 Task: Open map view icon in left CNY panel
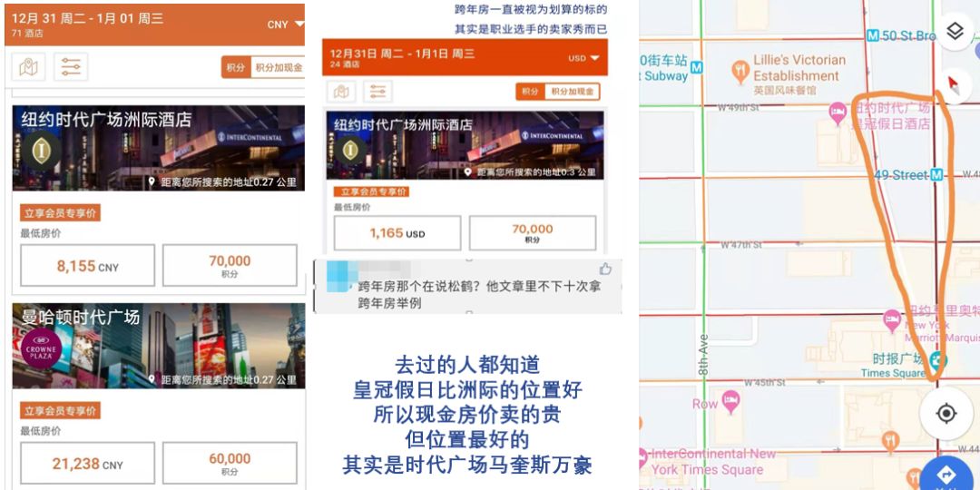[x=28, y=67]
